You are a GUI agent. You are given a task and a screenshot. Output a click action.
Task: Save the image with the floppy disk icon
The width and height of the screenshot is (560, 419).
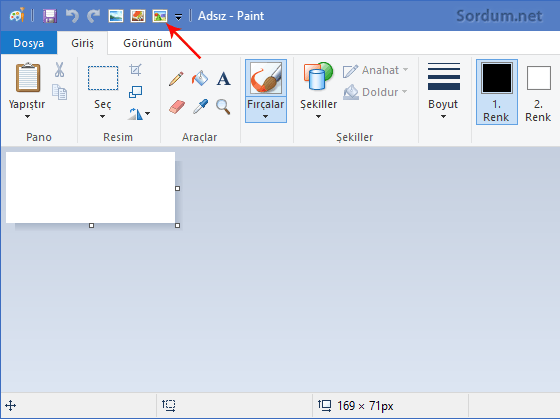50,16
